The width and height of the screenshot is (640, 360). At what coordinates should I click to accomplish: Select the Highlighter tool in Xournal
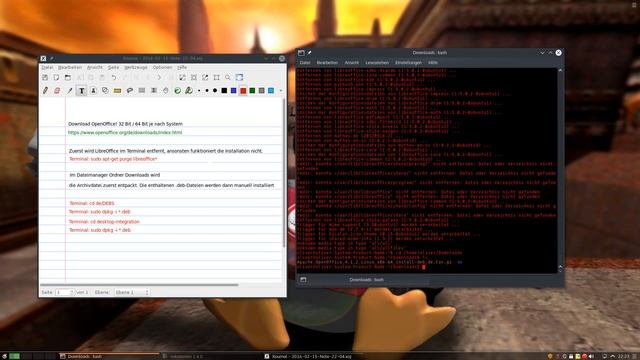coord(70,90)
